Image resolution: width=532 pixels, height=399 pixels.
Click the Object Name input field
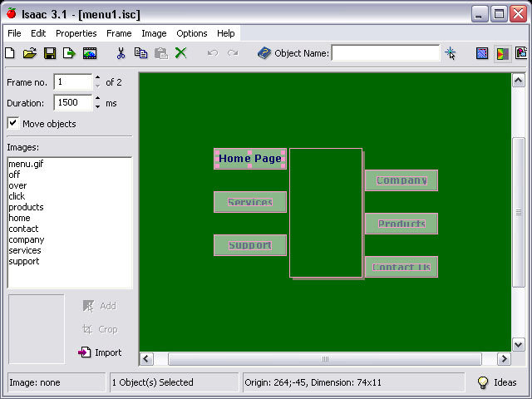386,53
